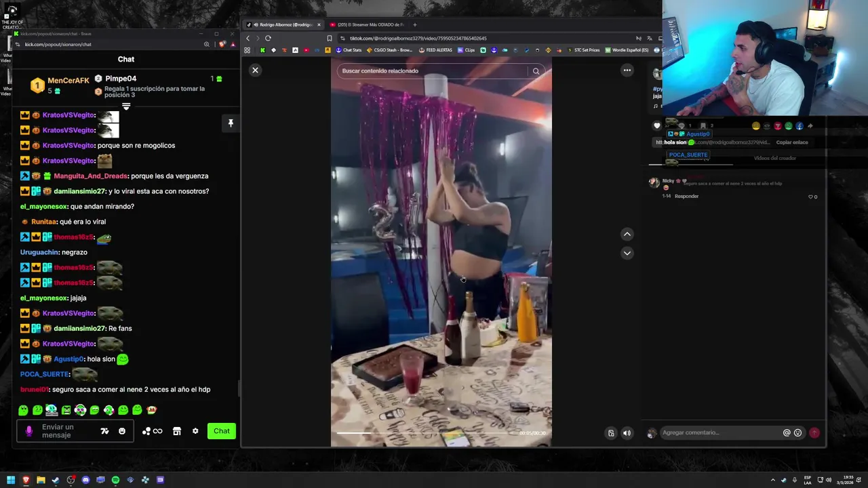Click MenCerAFK in the gifters leaderboard
The height and width of the screenshot is (488, 868).
point(68,81)
